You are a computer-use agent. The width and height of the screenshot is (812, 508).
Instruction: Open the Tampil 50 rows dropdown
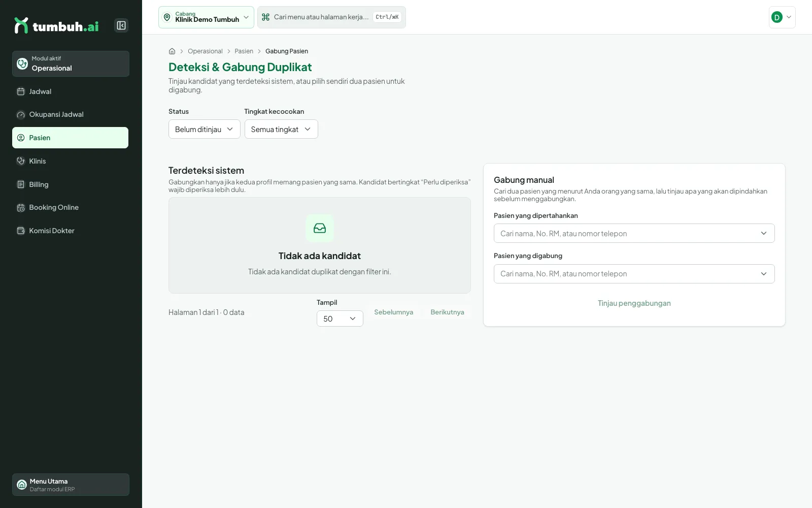pos(340,319)
